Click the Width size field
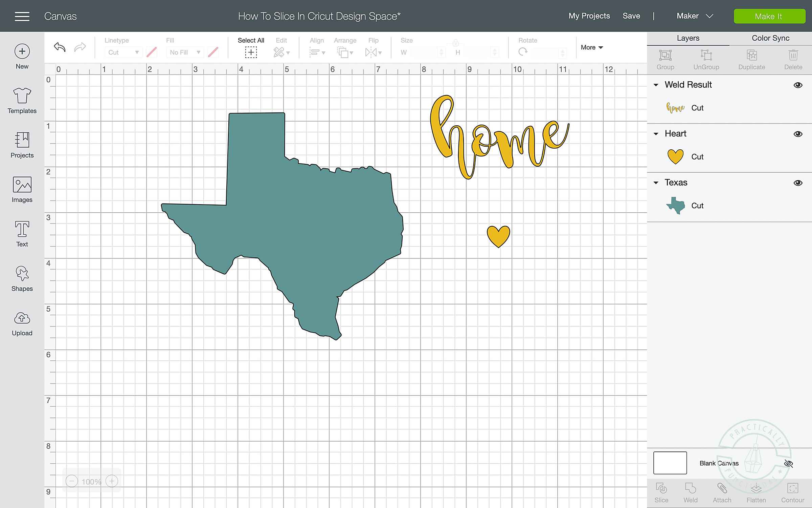The image size is (812, 508). point(425,52)
